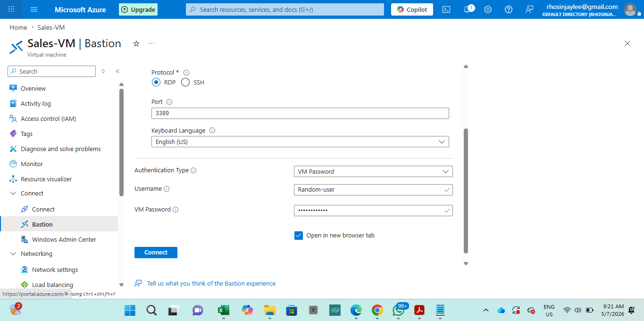This screenshot has height=321, width=644.
Task: Click the Copilot button
Action: point(412,9)
